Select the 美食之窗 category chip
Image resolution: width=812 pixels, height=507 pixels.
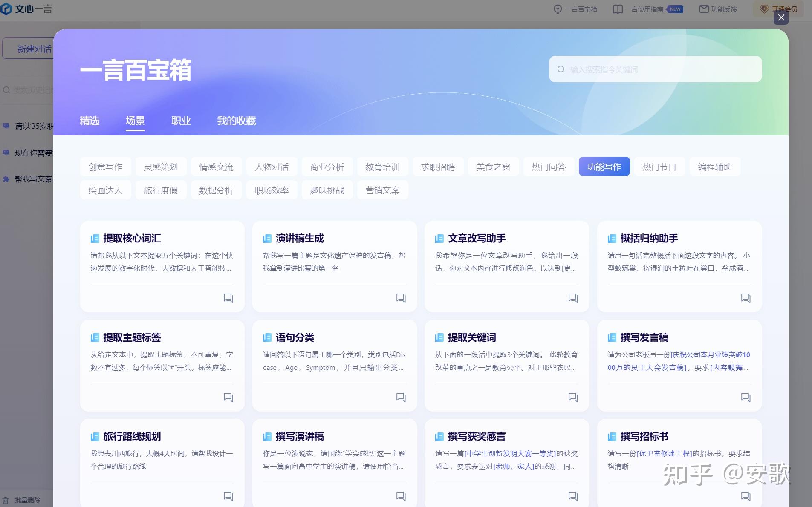[x=493, y=167]
